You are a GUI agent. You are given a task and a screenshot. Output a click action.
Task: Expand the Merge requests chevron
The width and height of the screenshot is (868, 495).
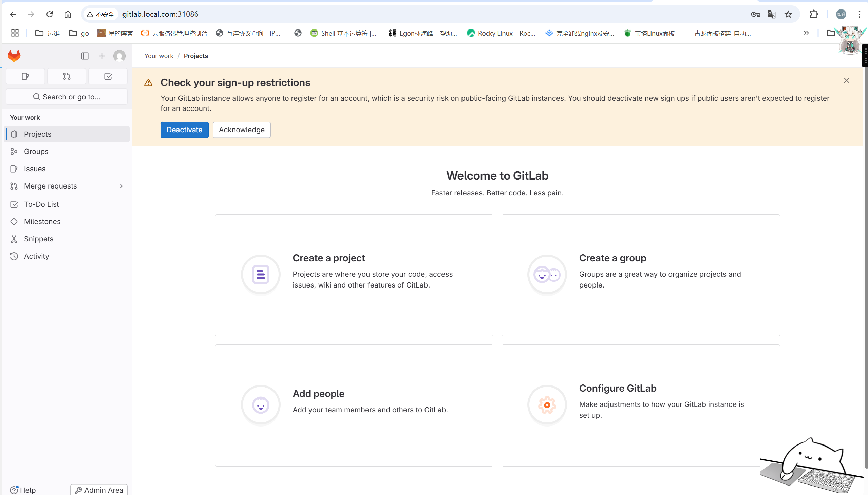121,186
